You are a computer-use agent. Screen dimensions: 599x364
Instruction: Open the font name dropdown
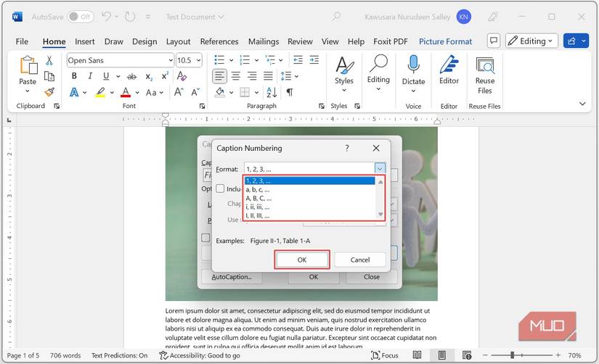[171, 60]
